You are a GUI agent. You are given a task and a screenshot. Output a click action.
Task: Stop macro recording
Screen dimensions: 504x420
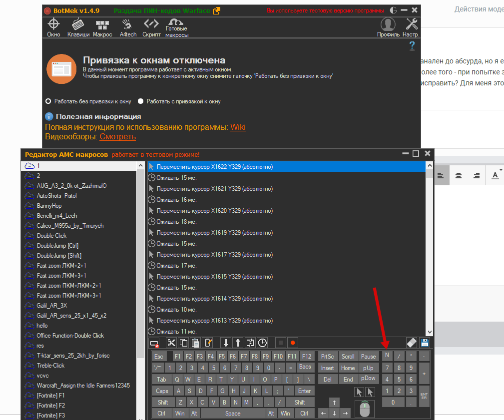(x=281, y=343)
